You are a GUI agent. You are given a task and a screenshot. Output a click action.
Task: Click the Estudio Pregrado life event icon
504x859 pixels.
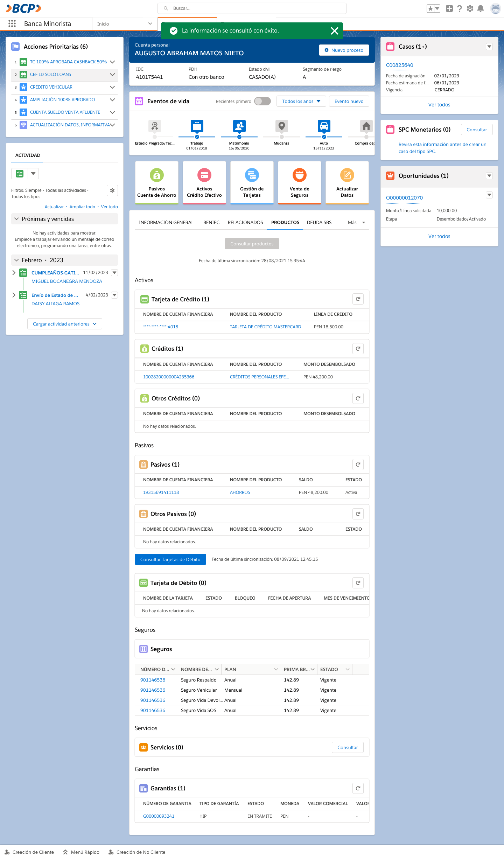pyautogui.click(x=154, y=126)
